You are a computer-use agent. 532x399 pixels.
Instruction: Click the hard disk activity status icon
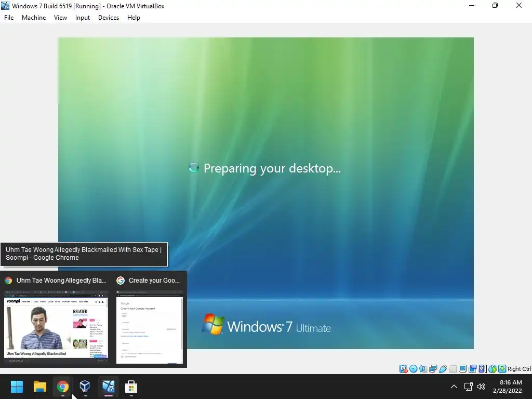coord(403,369)
